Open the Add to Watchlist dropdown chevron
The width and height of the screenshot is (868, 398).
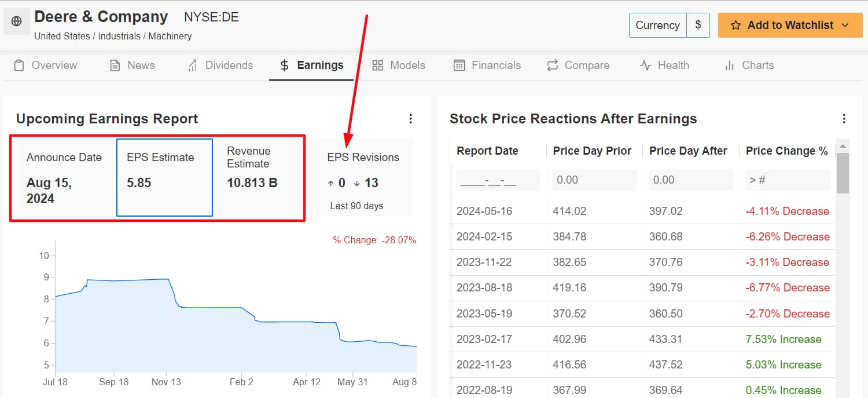(x=845, y=25)
